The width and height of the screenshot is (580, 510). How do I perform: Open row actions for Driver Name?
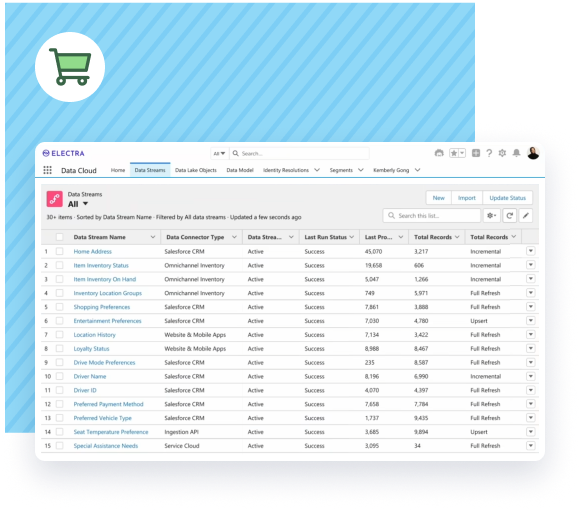pyautogui.click(x=531, y=376)
